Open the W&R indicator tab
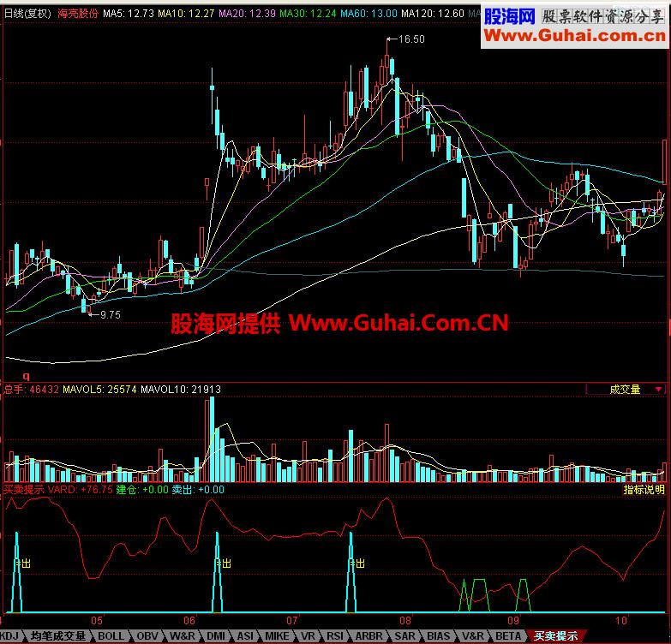Screen dimensions: 671x644 (183, 636)
